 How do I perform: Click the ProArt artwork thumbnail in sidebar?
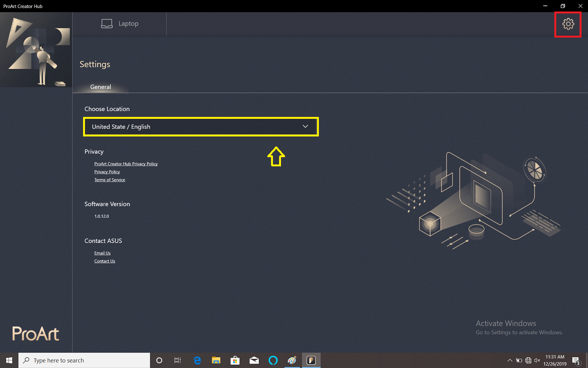[36, 50]
